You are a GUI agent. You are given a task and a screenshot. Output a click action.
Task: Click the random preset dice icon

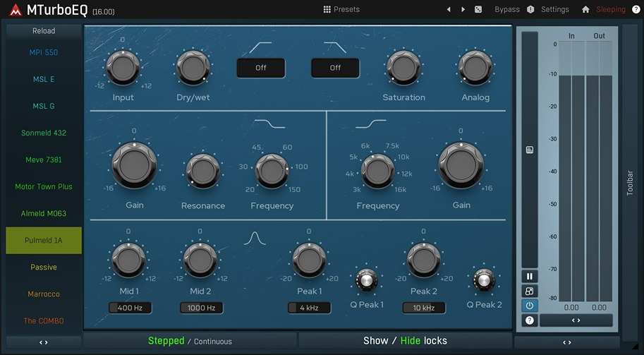click(x=478, y=10)
